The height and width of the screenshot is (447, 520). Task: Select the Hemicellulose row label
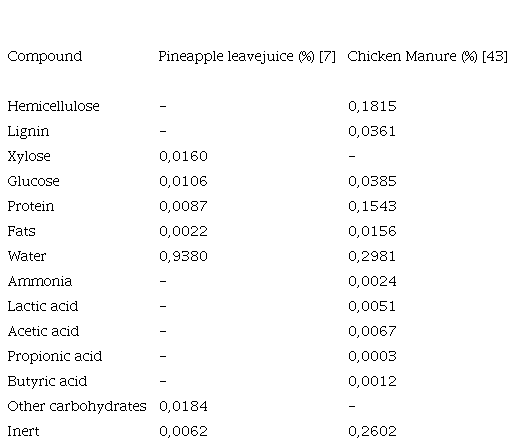coord(53,106)
